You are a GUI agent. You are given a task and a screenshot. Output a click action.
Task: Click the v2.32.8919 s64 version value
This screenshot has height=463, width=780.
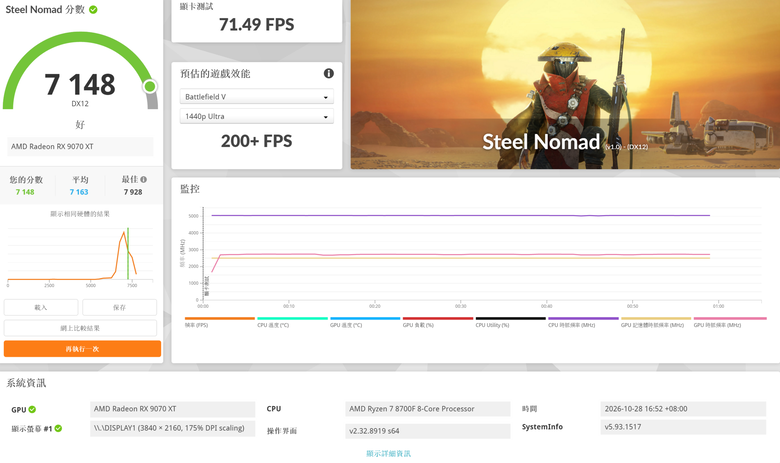point(428,431)
